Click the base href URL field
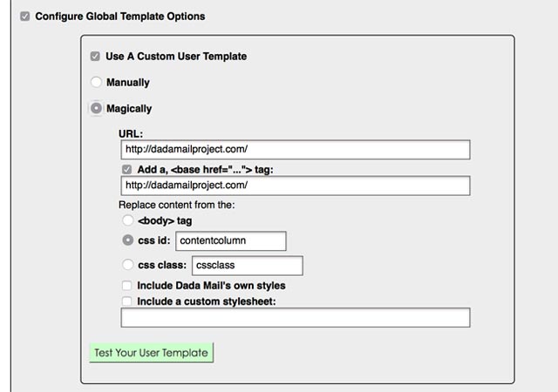The height and width of the screenshot is (392, 558). pyautogui.click(x=296, y=186)
